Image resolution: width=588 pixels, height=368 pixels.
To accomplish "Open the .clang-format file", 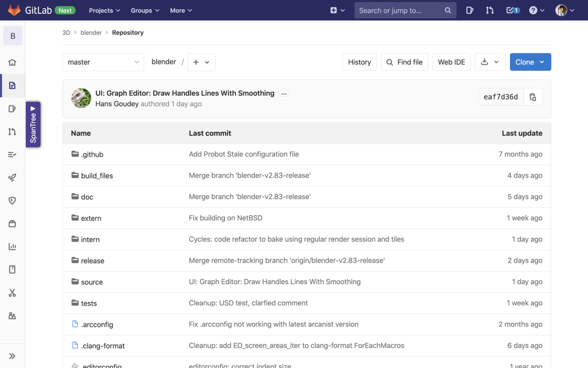I will tap(103, 345).
